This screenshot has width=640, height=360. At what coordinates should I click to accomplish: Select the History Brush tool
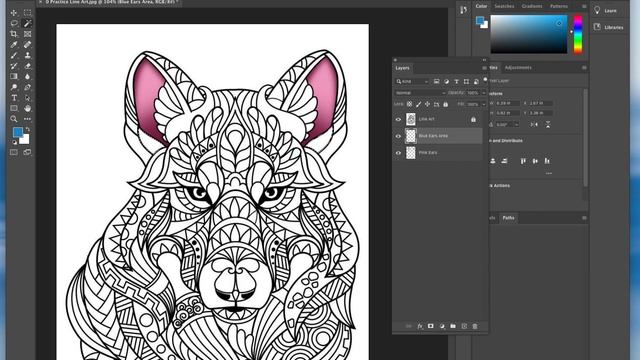(14, 66)
